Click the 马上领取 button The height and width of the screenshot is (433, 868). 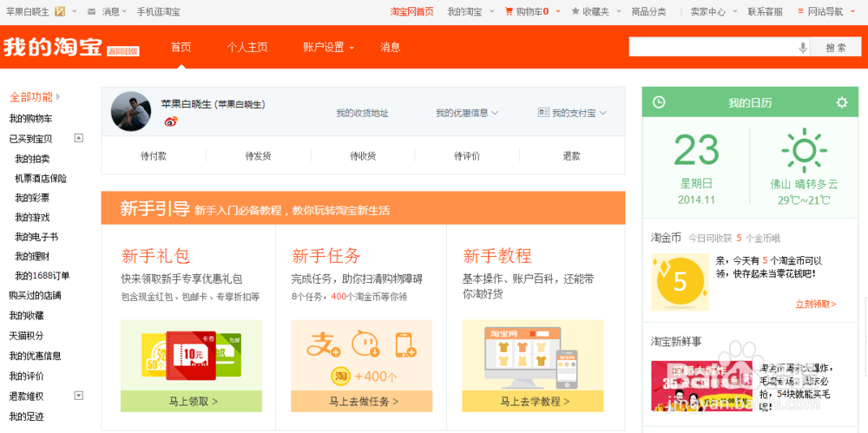(192, 402)
